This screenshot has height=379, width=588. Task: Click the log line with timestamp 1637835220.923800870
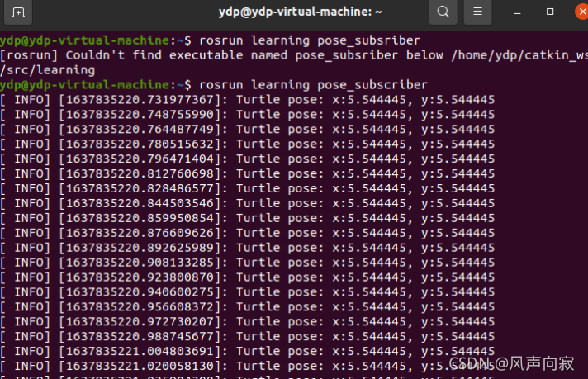tap(248, 277)
